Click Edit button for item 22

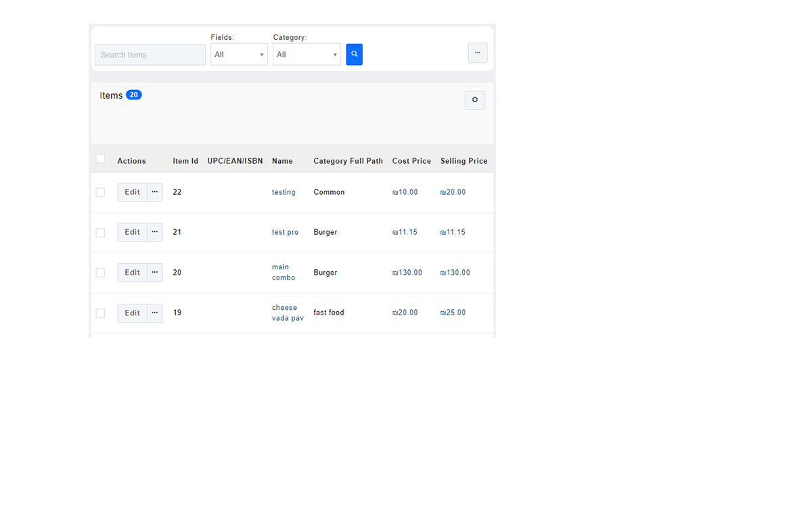click(x=133, y=192)
